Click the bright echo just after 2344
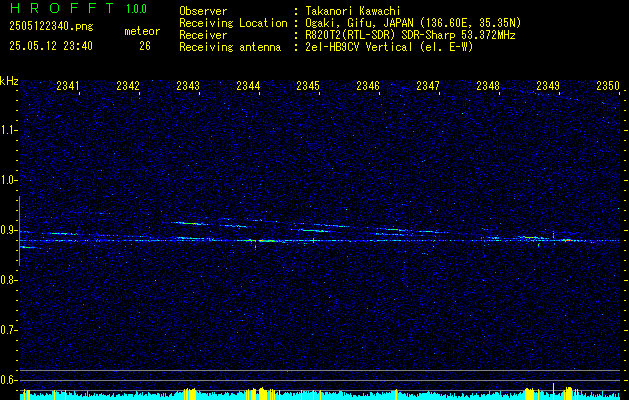629x400 pixels. [x=267, y=241]
